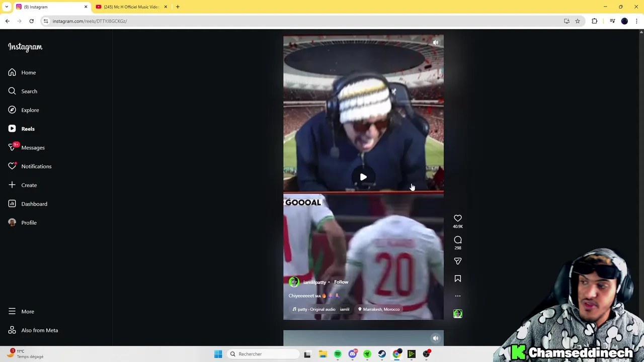The image size is (644, 362).
Task: Save the reel with bookmark icon
Action: point(458,279)
